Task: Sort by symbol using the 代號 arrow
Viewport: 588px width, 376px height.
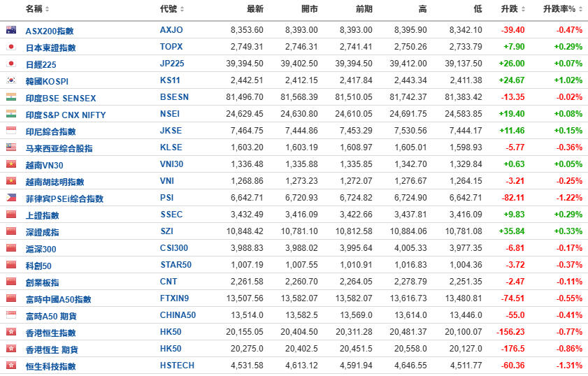Action: 182,9
